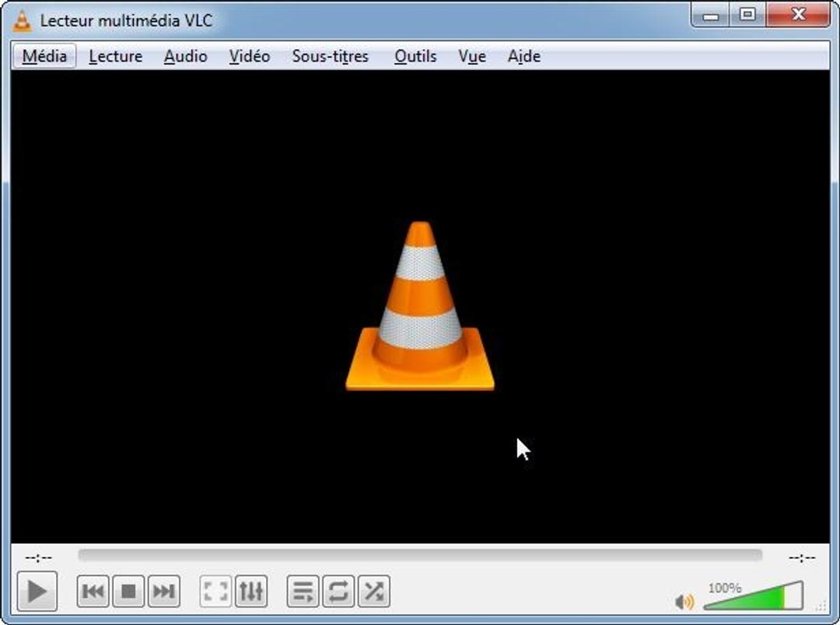Skip to next media with the Next icon
The image size is (840, 625).
(162, 591)
